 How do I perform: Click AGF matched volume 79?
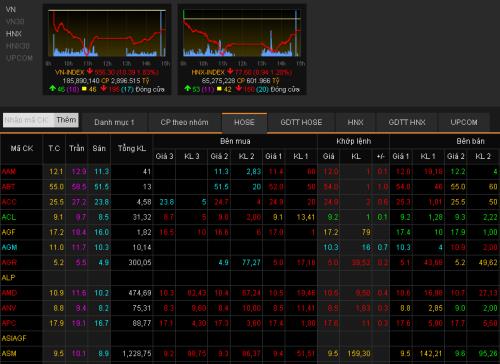(366, 232)
